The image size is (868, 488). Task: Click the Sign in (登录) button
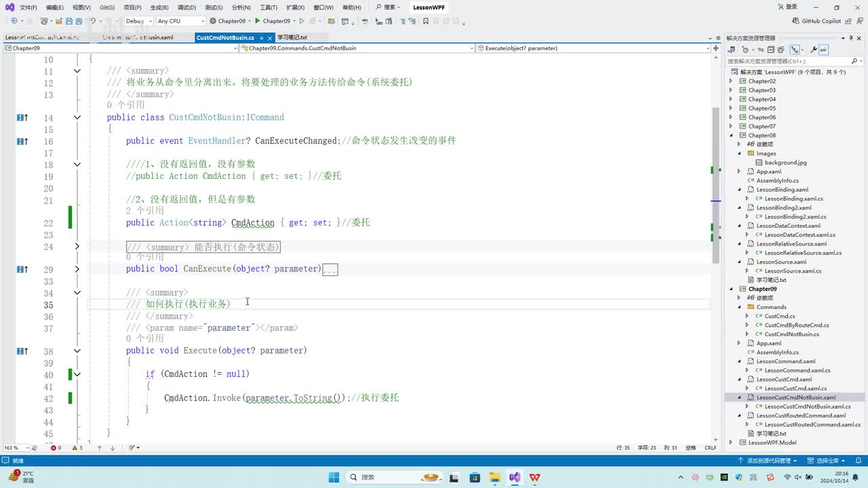tap(787, 7)
